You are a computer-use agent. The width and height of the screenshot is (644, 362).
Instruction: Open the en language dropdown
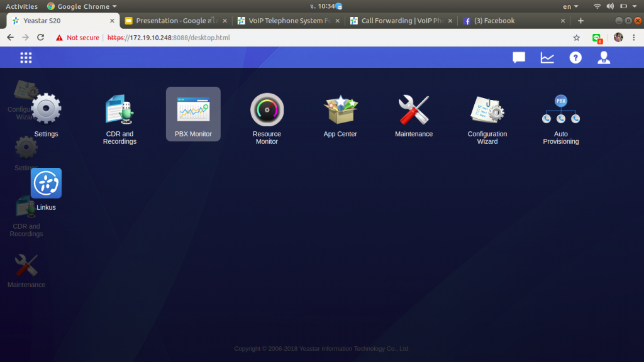click(570, 6)
